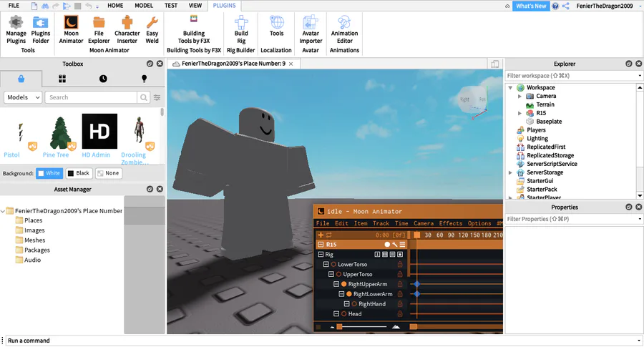Open the Models category dropdown
The width and height of the screenshot is (644, 362).
click(x=23, y=97)
